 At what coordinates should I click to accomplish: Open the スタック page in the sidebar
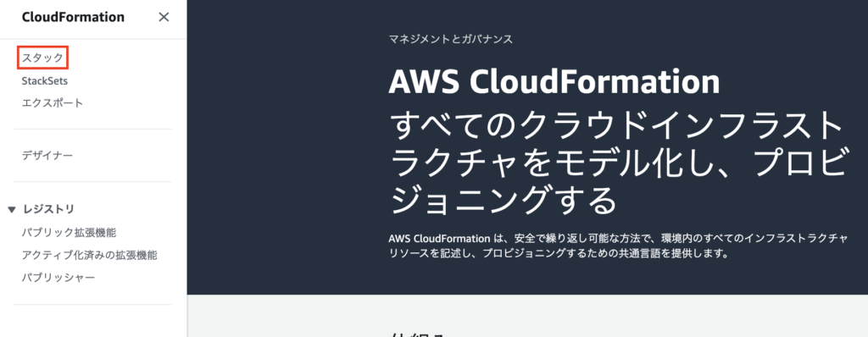[42, 58]
